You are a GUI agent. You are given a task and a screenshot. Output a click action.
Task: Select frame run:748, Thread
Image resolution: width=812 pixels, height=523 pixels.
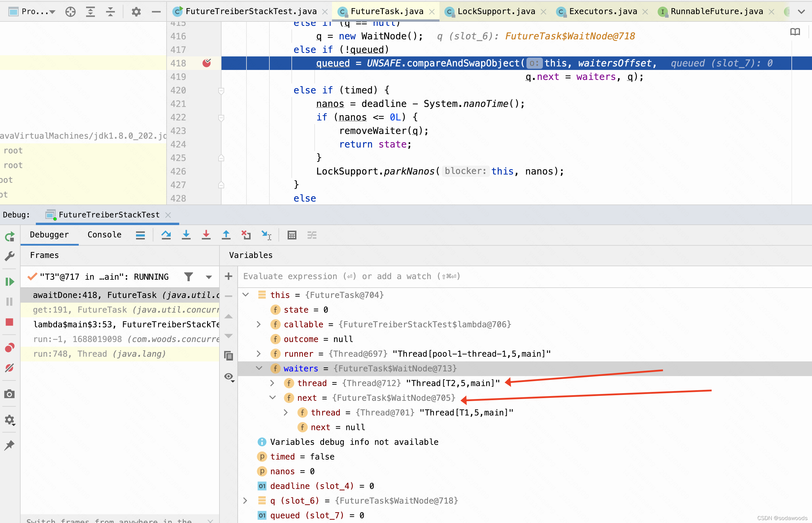[120, 354]
